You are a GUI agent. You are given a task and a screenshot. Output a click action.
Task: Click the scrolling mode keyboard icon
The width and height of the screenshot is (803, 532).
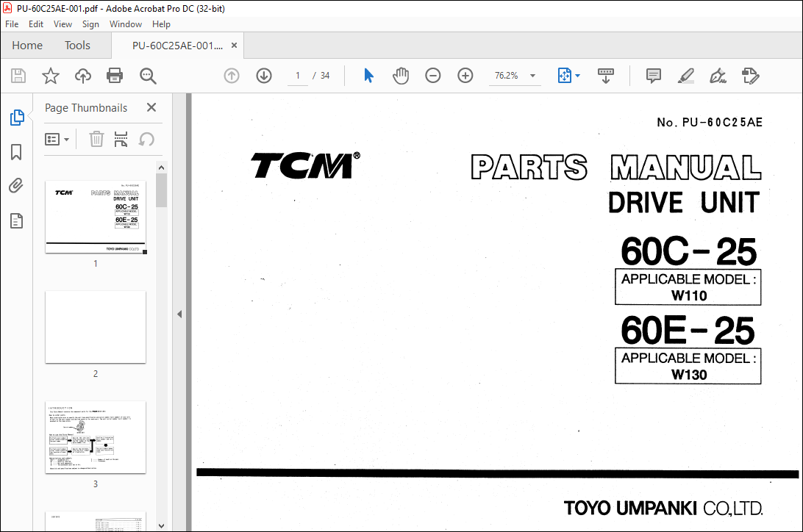click(x=606, y=76)
